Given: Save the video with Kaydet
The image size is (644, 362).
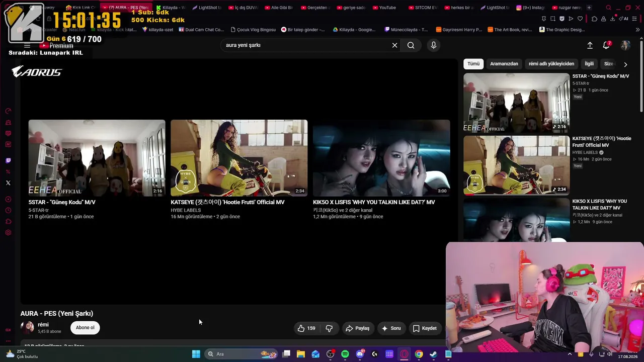Looking at the screenshot, I should [x=425, y=328].
